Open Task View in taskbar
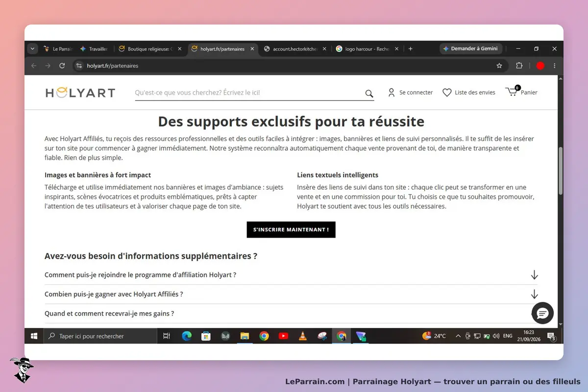Screen dimensions: 588x392 (x=167, y=336)
